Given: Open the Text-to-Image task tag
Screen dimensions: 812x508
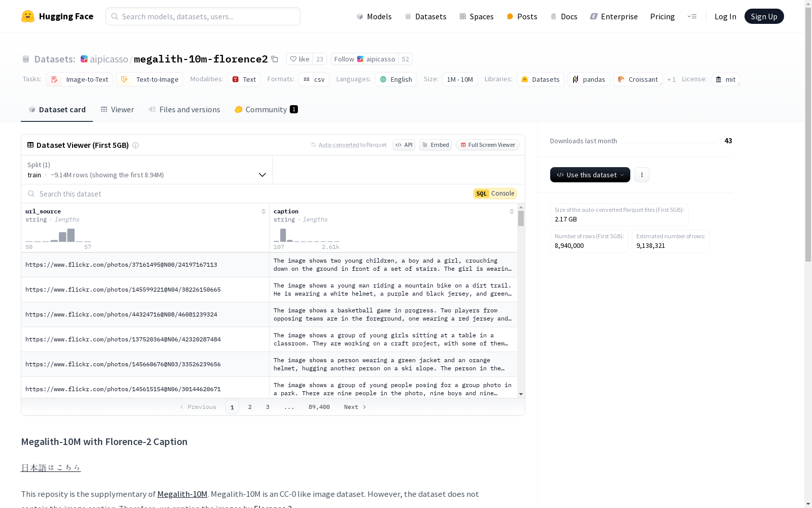Looking at the screenshot, I should (x=150, y=79).
